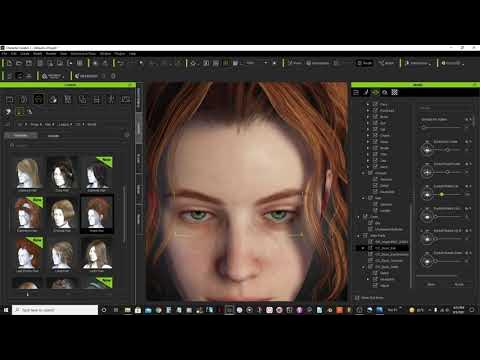This screenshot has width=480, height=360.
Task: Click the Reset button at bottom of Modify panel
Action: (x=459, y=284)
